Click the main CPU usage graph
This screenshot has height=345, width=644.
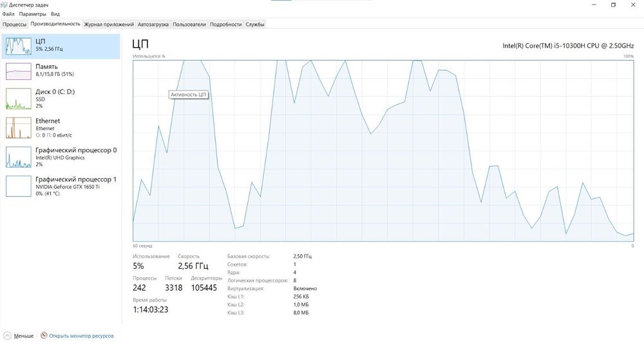pyautogui.click(x=383, y=150)
